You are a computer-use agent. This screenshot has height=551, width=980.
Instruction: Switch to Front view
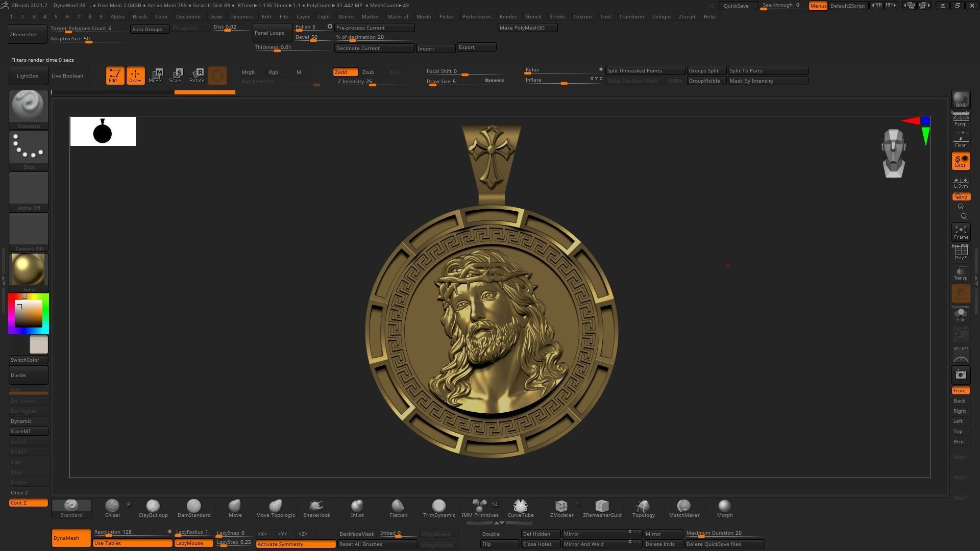point(961,391)
